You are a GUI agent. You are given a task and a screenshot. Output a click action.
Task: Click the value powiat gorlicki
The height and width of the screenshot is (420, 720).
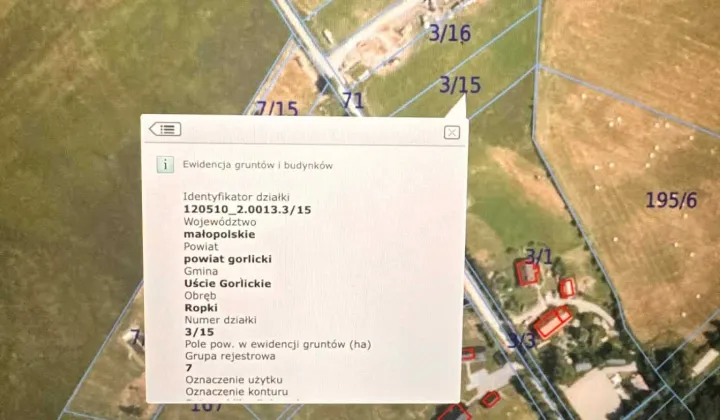point(228,259)
